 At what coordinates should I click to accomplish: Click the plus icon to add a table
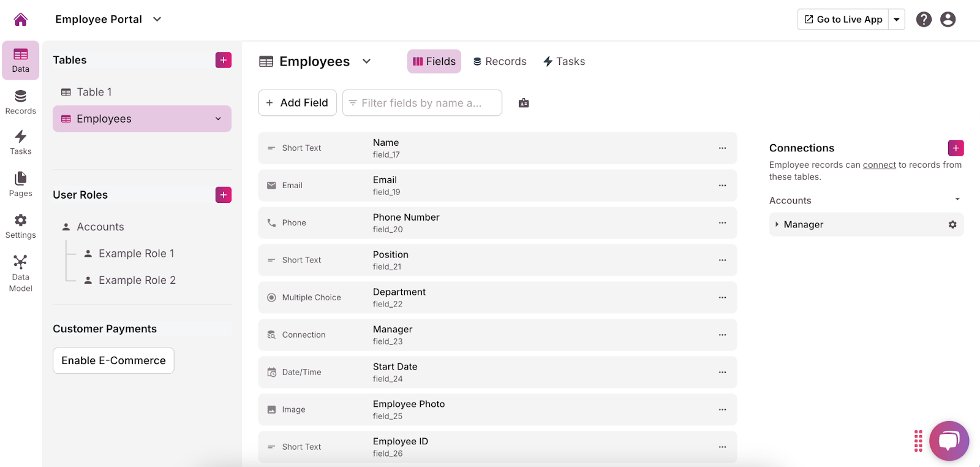[223, 60]
